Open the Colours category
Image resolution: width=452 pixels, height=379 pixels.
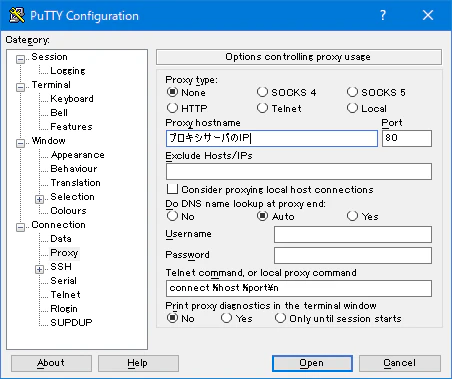click(x=68, y=211)
